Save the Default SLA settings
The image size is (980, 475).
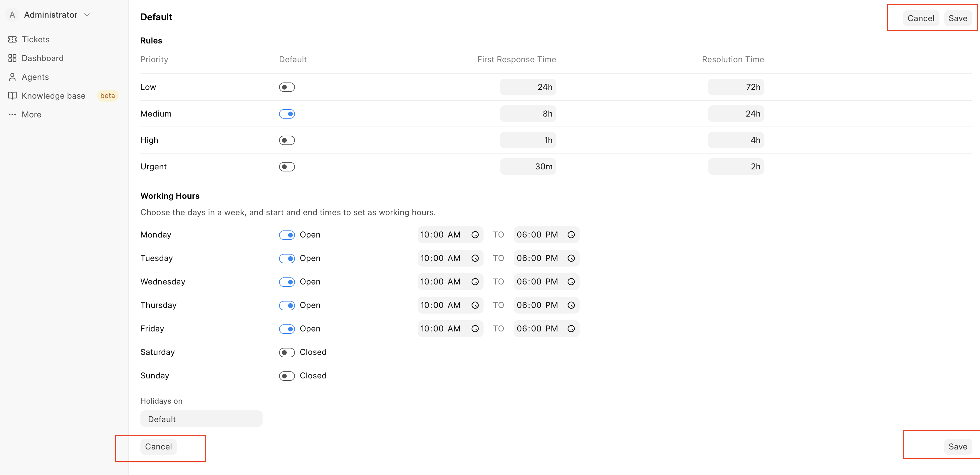(958, 18)
